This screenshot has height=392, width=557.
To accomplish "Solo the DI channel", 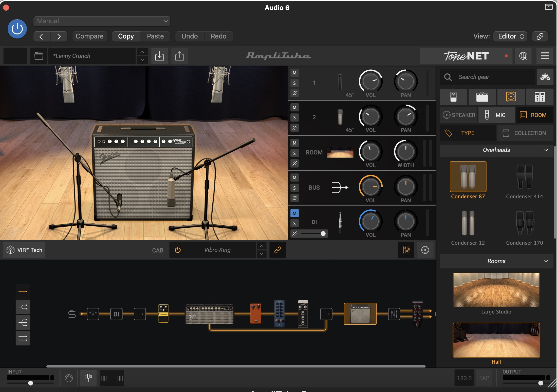I will 294,223.
